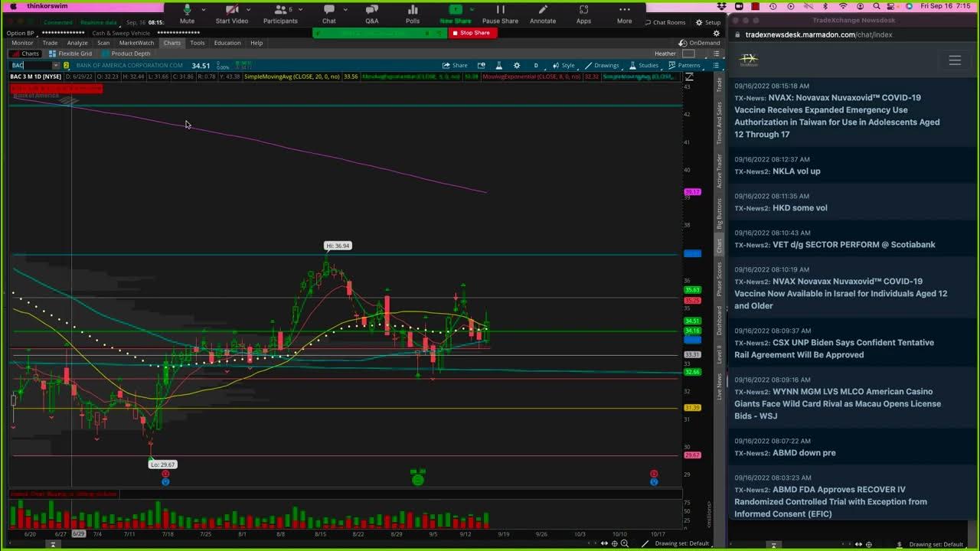Screen dimensions: 980x551
Task: Click the Share chart button
Action: (456, 66)
